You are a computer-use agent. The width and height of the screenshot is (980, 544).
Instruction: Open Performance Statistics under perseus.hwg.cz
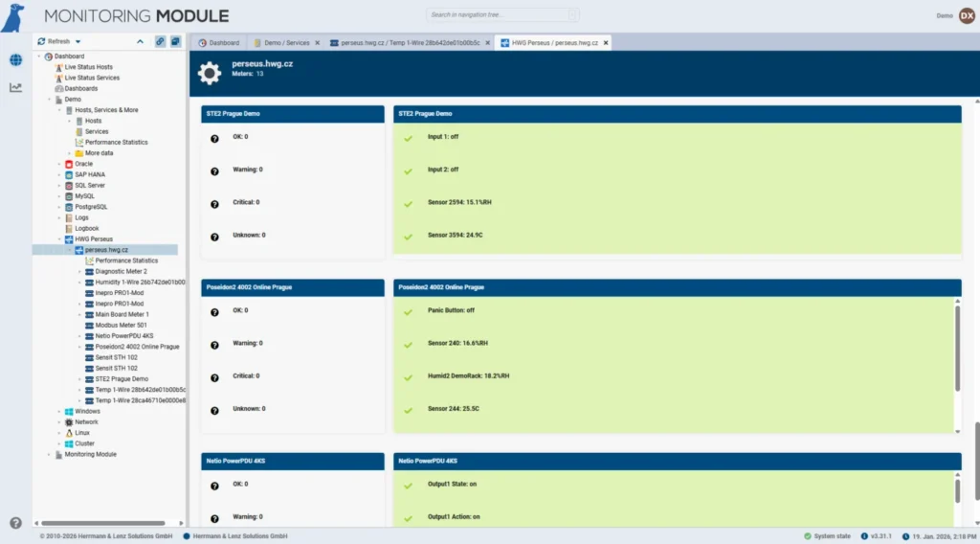coord(126,261)
